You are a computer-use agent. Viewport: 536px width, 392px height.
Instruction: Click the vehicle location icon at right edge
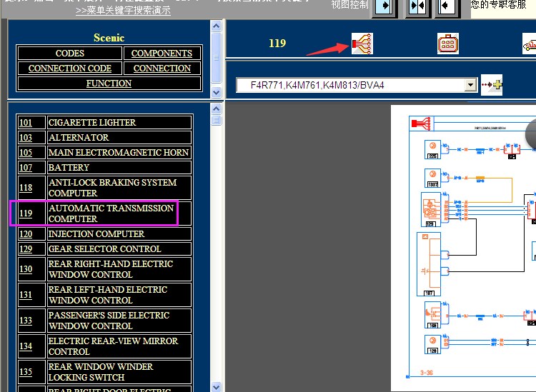tap(530, 44)
